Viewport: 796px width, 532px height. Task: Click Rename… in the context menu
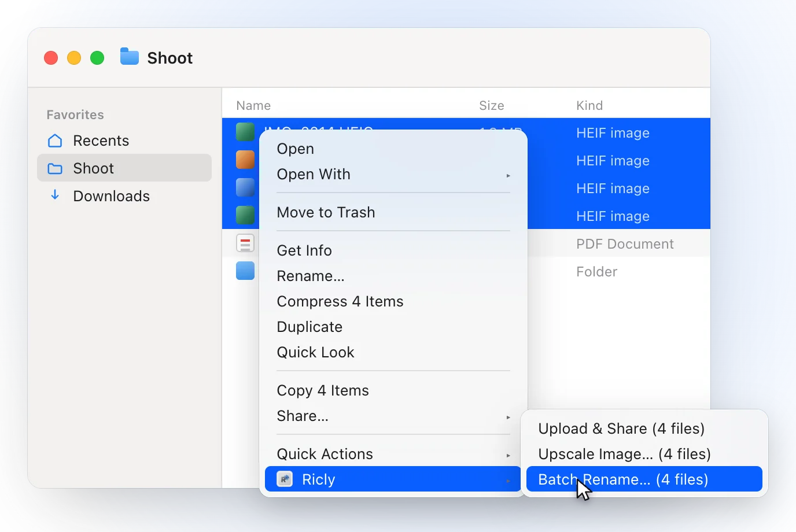pyautogui.click(x=393, y=276)
